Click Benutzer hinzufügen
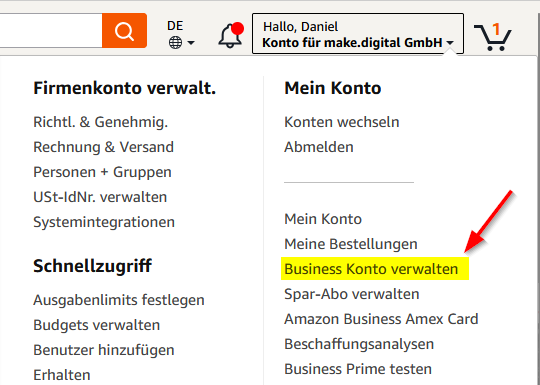Image resolution: width=540 pixels, height=385 pixels. tap(104, 350)
